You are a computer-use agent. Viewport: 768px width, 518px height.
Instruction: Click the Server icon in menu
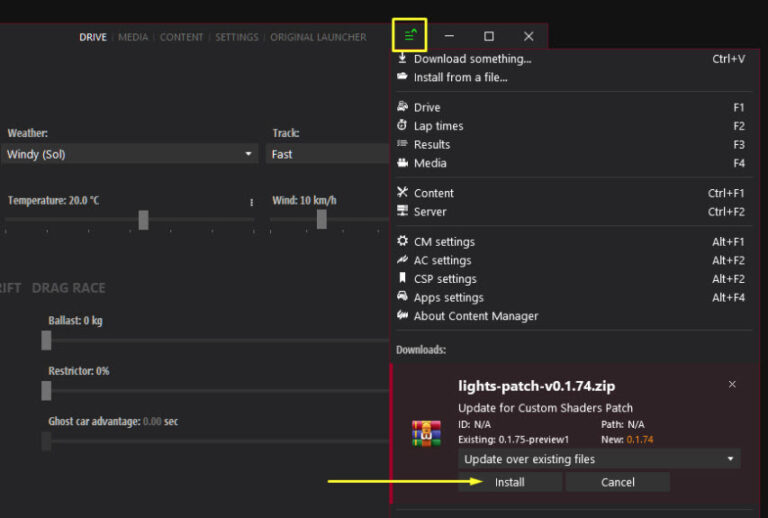pos(402,212)
